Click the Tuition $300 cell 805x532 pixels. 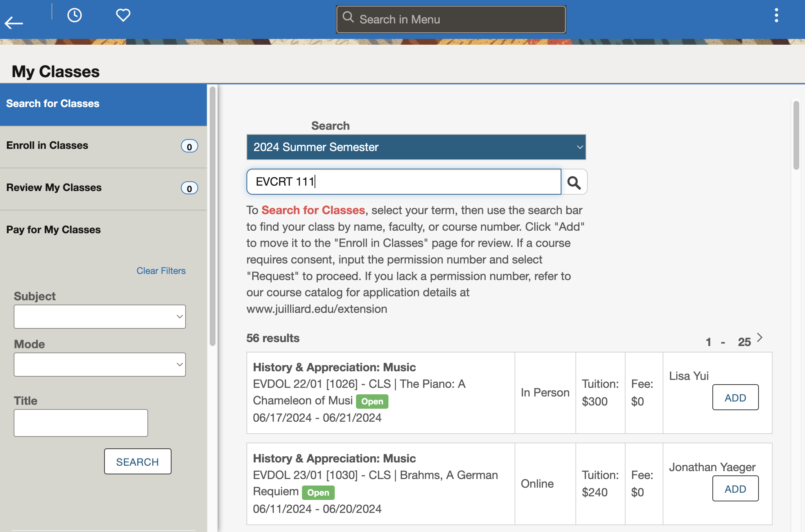tap(600, 393)
